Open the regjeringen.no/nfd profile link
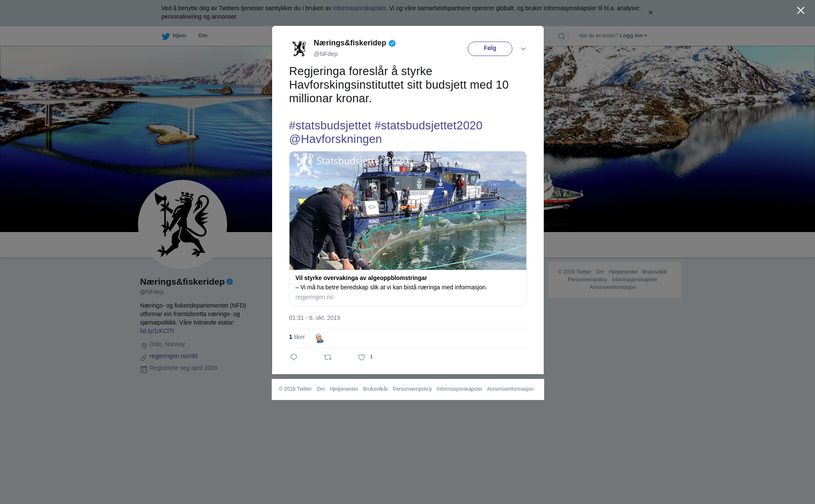The height and width of the screenshot is (504, 815). 173,356
